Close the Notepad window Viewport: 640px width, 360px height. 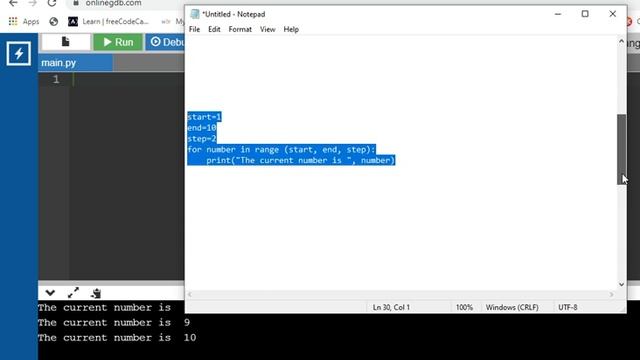[x=612, y=14]
